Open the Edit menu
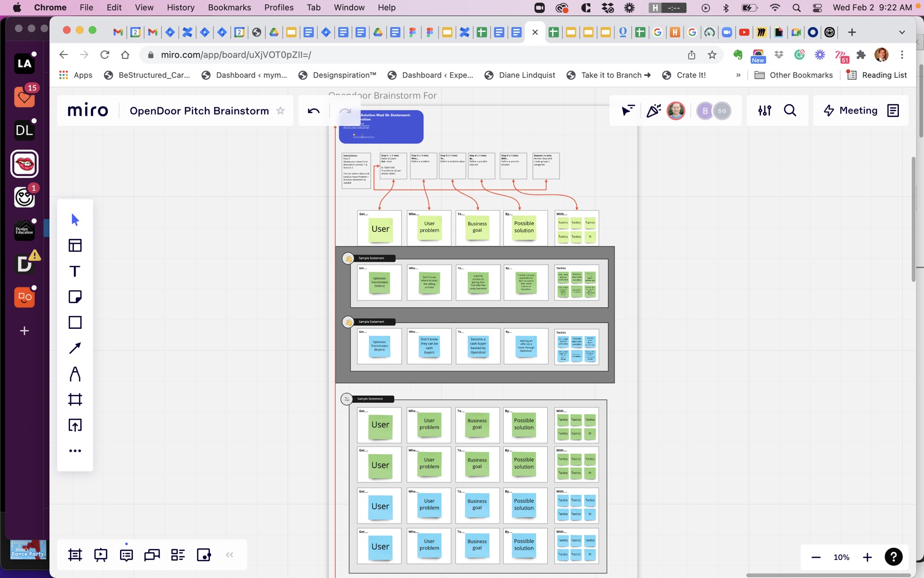 pyautogui.click(x=114, y=7)
